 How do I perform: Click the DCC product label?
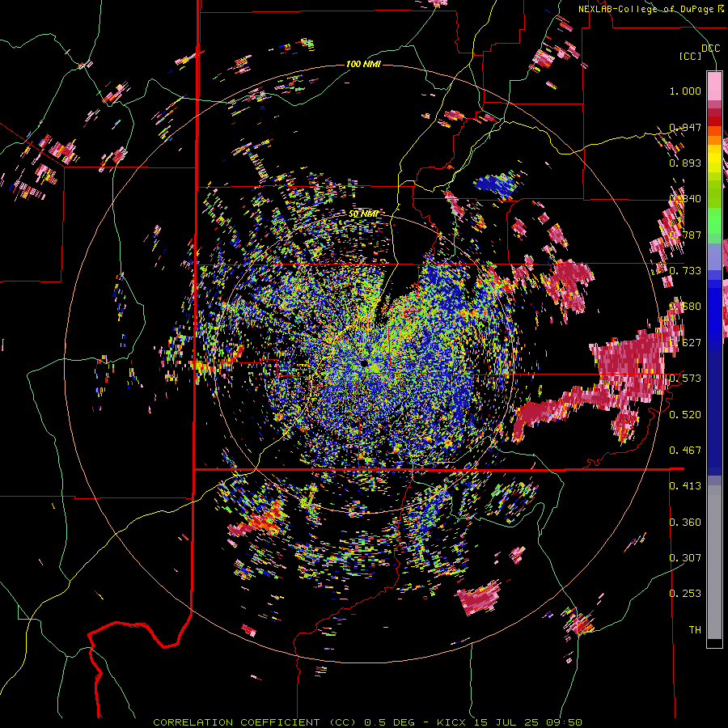pyautogui.click(x=710, y=49)
